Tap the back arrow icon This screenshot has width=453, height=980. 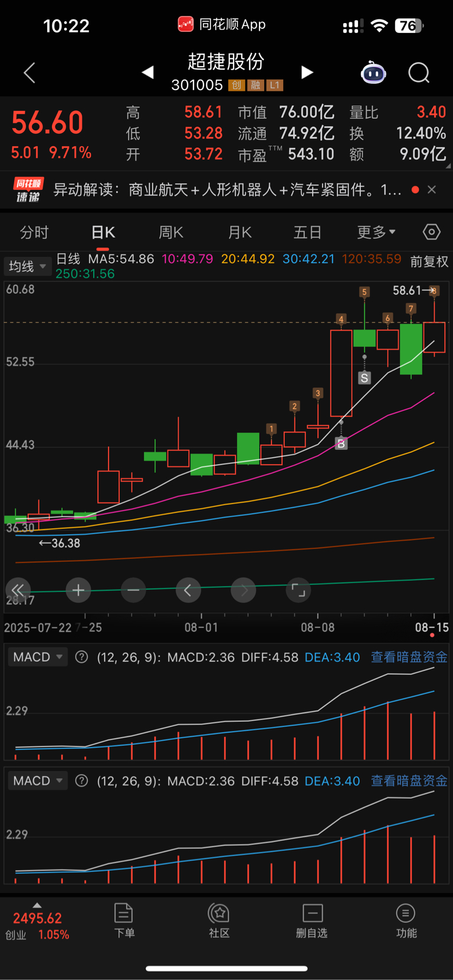click(29, 73)
